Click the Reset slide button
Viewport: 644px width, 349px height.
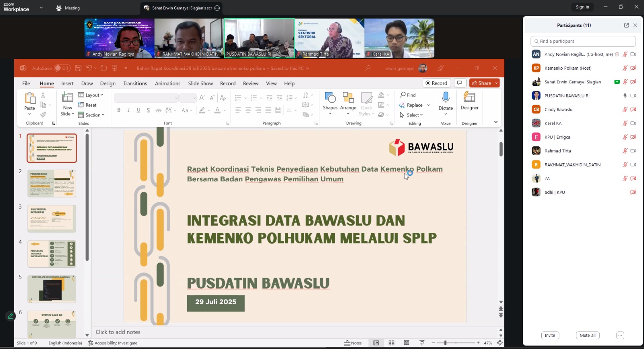87,105
